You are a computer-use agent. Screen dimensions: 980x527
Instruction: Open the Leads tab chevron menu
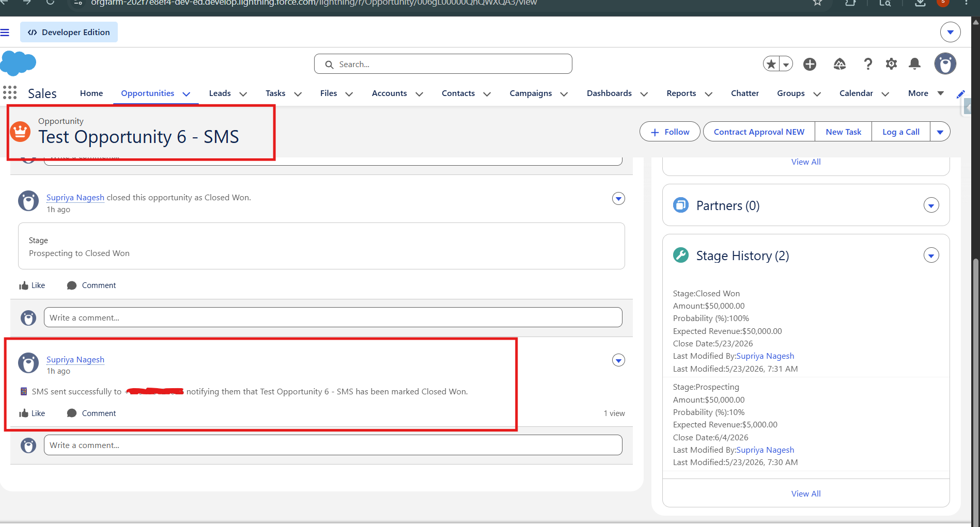pos(243,94)
